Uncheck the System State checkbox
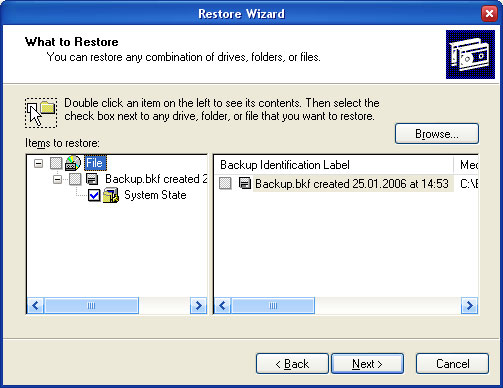The image size is (503, 388). tap(94, 195)
